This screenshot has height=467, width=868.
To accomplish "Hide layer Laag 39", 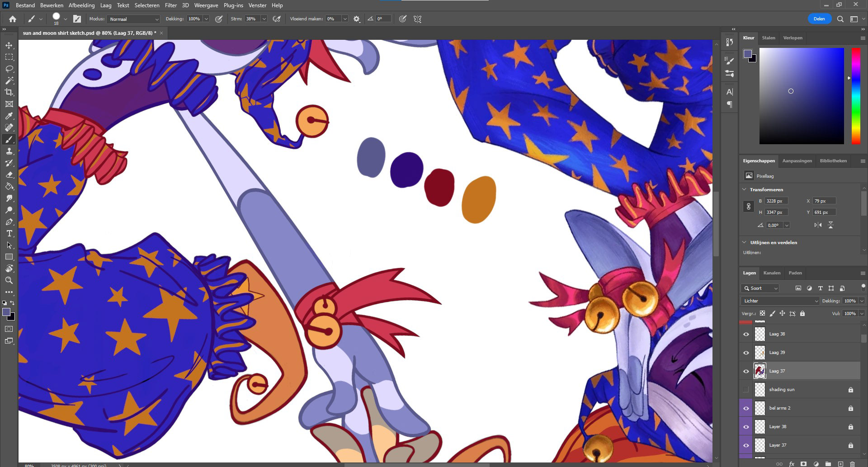I will (x=746, y=353).
